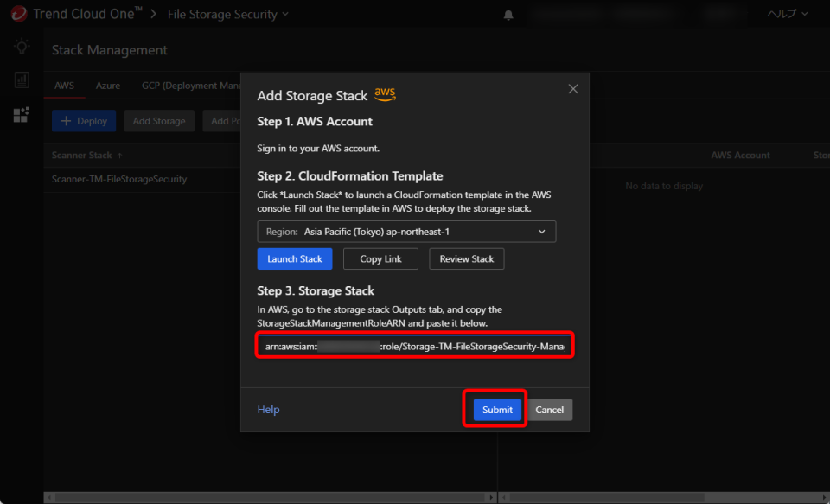Switch to the Azure tab
This screenshot has height=504, width=830.
[x=107, y=86]
